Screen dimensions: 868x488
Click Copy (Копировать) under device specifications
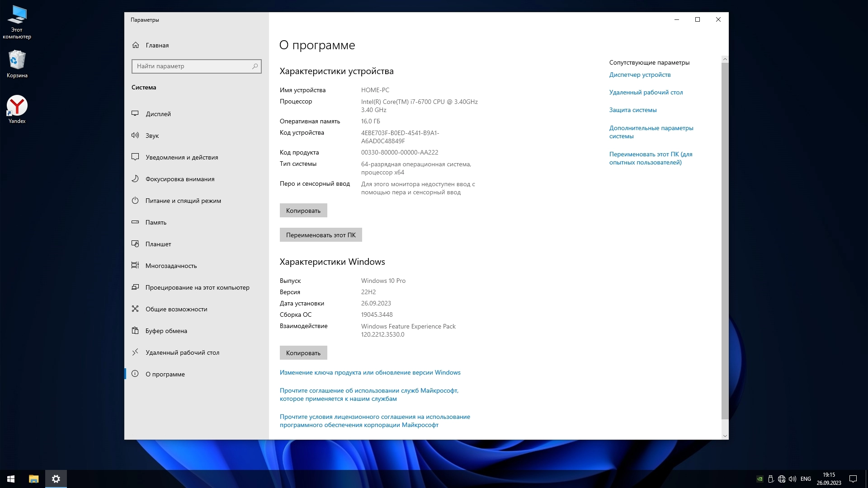coord(303,211)
